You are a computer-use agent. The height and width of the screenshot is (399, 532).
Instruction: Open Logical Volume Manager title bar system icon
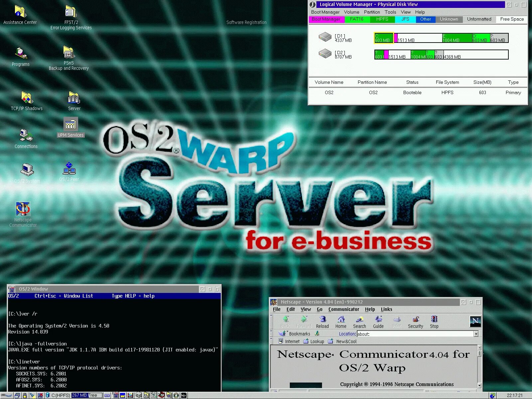click(x=313, y=4)
